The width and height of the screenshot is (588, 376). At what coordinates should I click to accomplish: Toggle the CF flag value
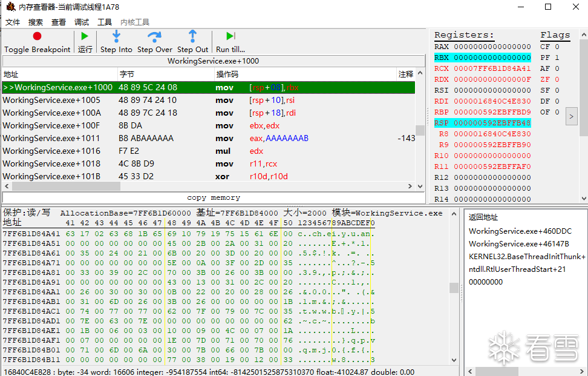tap(557, 47)
